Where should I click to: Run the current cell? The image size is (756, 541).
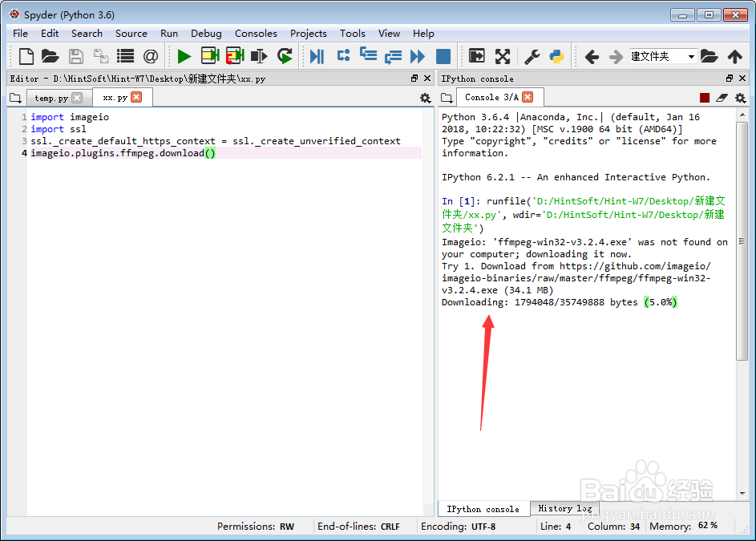tap(210, 56)
